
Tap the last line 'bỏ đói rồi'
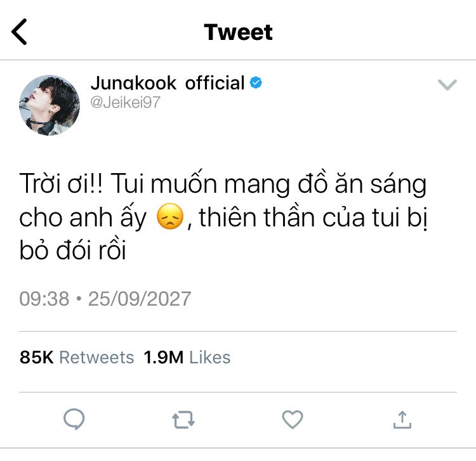(72, 250)
